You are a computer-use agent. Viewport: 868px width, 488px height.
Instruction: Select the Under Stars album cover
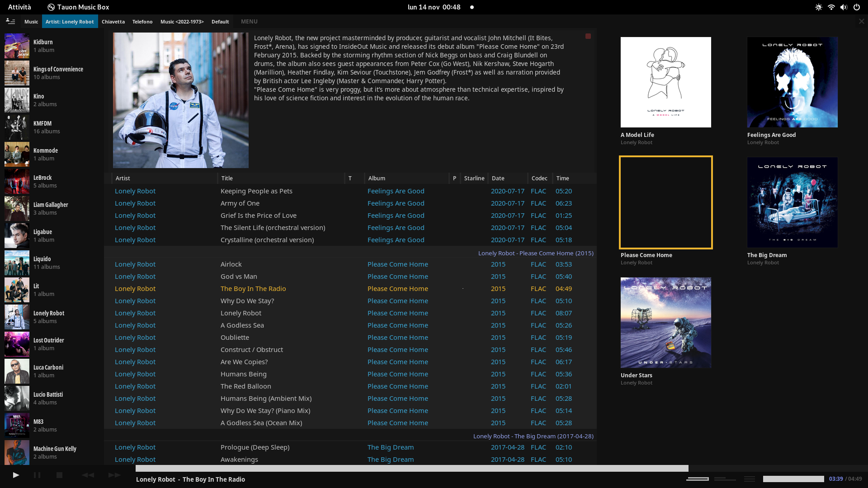(665, 322)
